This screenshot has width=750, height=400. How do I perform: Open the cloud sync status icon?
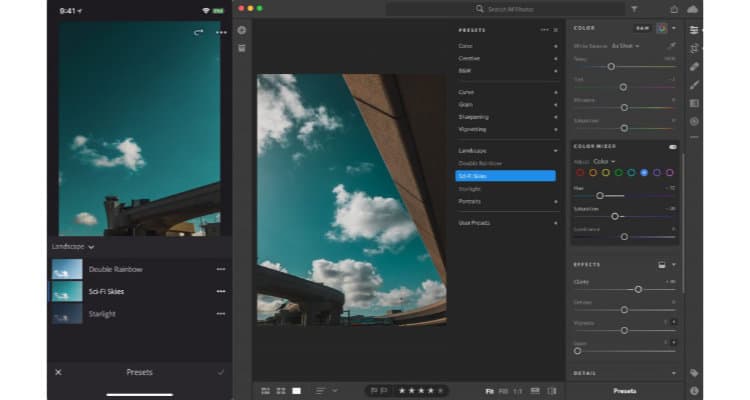click(693, 9)
